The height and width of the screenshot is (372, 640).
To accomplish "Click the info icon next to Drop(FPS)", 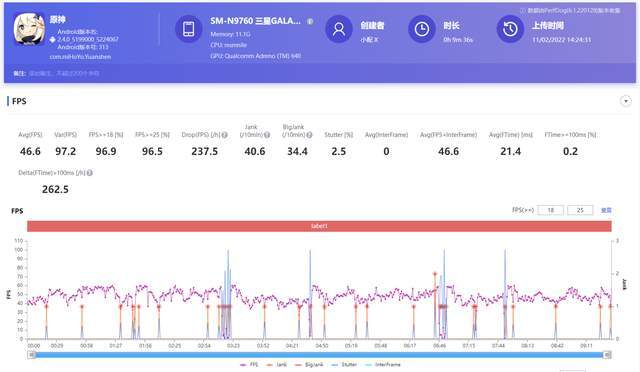I will point(224,135).
